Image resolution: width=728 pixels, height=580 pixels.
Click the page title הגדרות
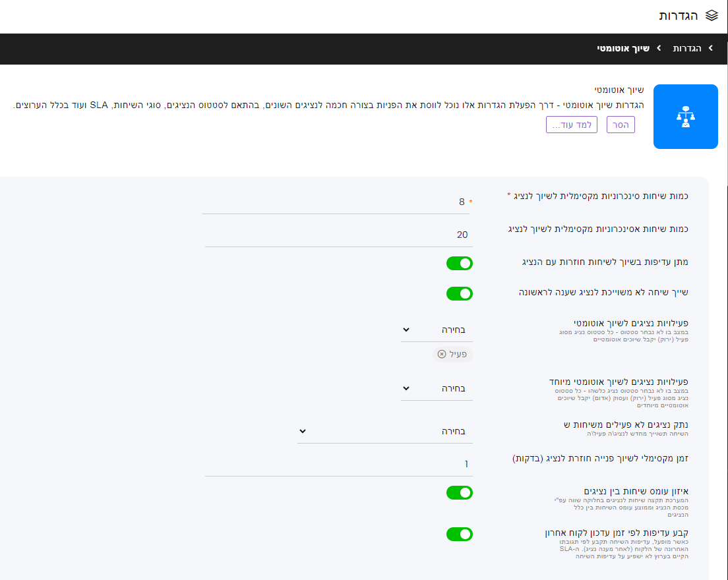[679, 16]
